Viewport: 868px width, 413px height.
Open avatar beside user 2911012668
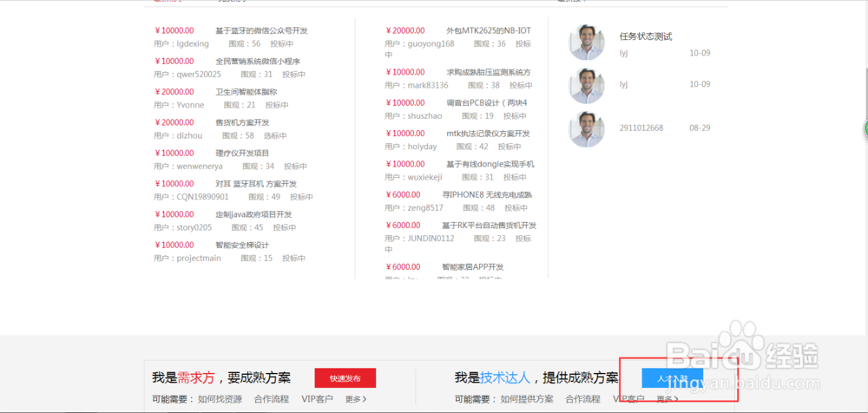[587, 129]
